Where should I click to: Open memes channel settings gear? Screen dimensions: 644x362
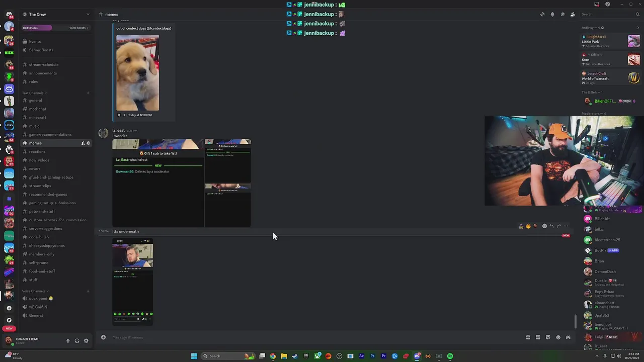click(88, 143)
